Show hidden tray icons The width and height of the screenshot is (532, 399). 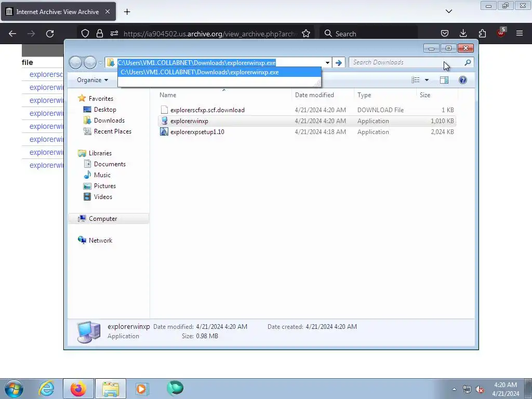[x=454, y=389]
